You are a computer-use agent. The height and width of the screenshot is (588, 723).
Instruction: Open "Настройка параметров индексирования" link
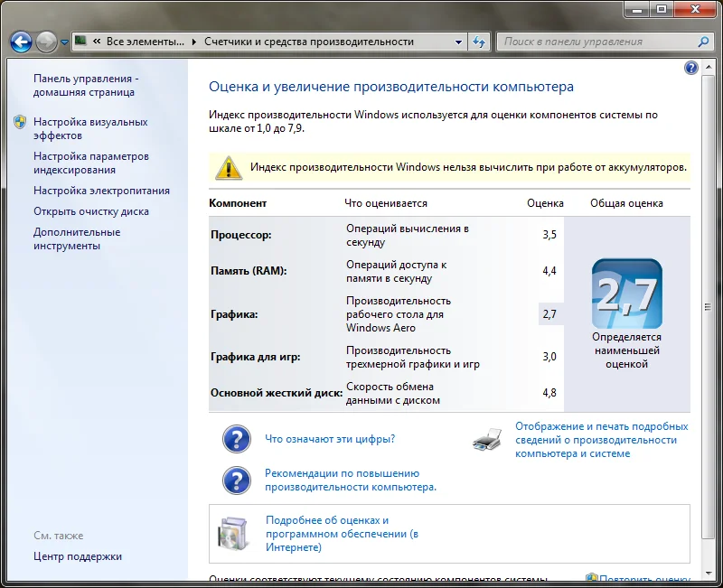tap(91, 163)
